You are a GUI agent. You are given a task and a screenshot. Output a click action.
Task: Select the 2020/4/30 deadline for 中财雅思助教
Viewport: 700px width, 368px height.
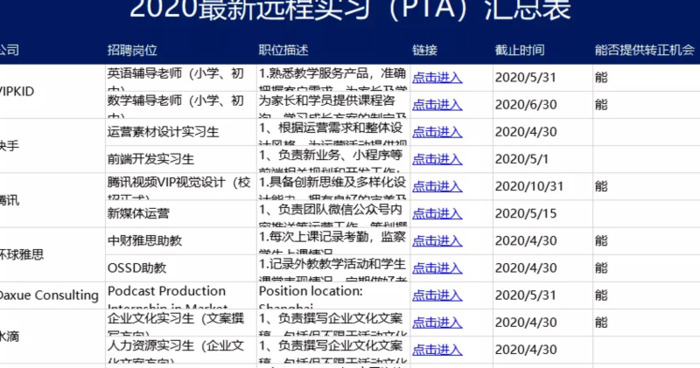(x=543, y=242)
